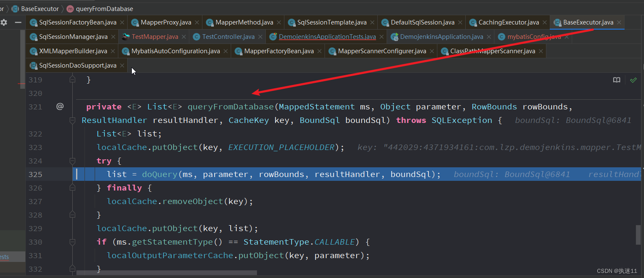Click EXECUTION_PLACEHOLDER constant on line 323
This screenshot has width=644, height=278.
281,147
